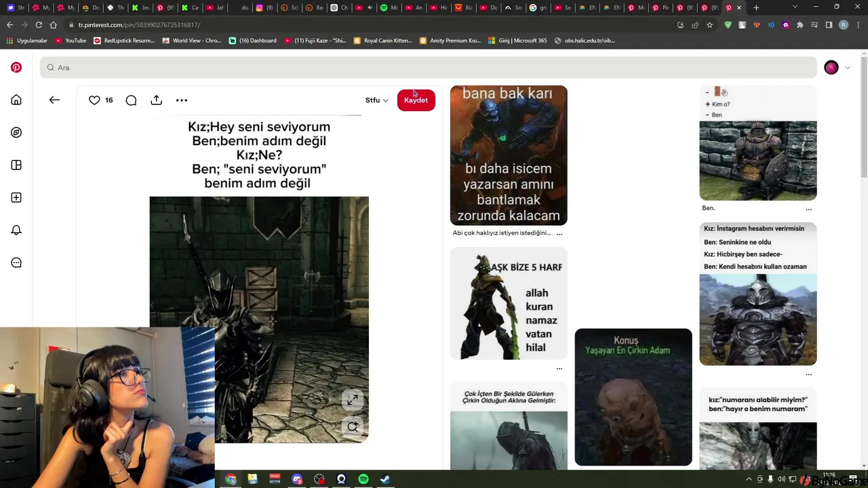The width and height of the screenshot is (868, 488).
Task: Open the green shield extension icon
Action: (x=728, y=25)
